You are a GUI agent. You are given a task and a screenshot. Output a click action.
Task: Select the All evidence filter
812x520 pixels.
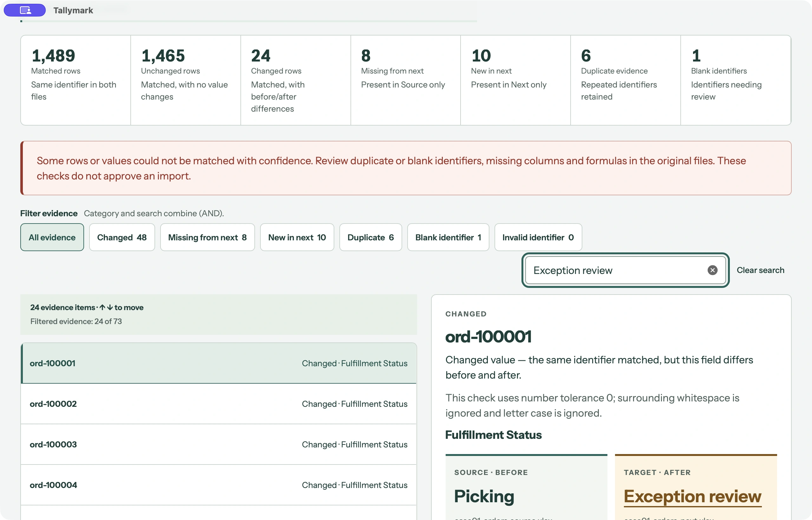(52, 237)
